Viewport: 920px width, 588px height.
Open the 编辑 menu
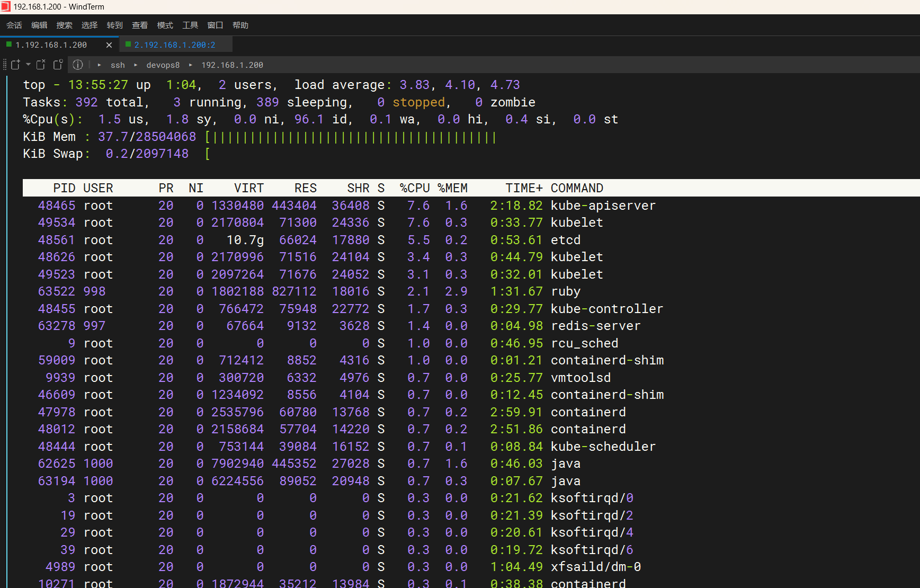pyautogui.click(x=39, y=25)
